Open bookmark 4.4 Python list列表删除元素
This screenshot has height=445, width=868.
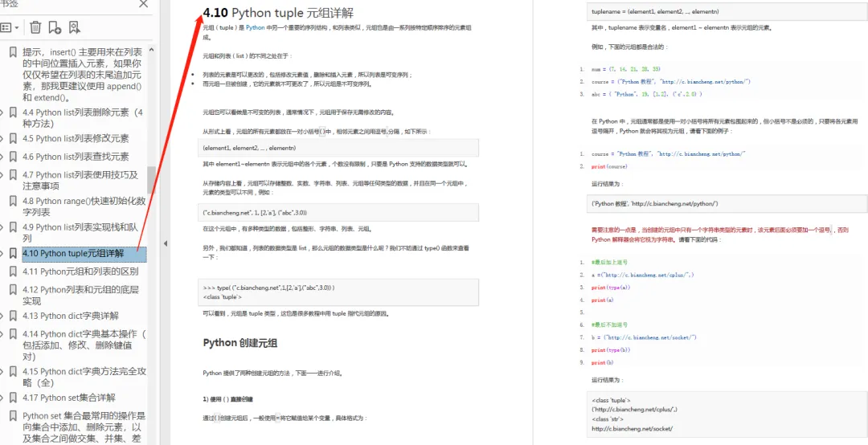click(x=84, y=118)
